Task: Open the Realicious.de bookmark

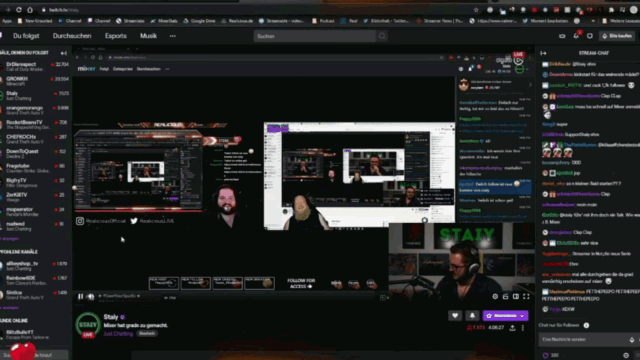Action: 237,21
